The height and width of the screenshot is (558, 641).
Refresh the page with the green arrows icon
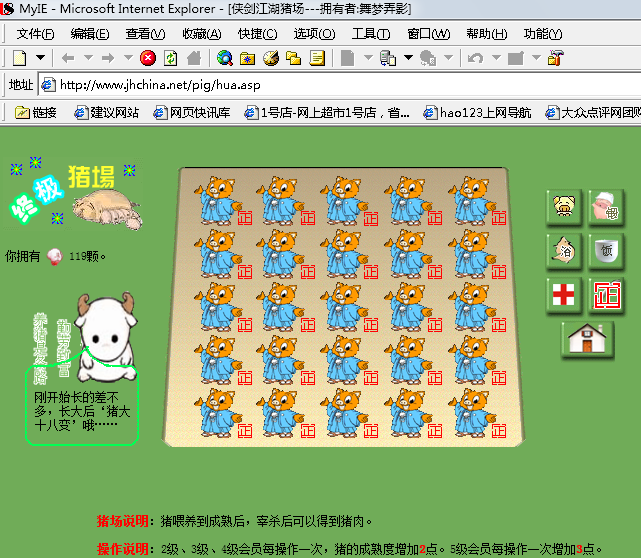(x=170, y=58)
